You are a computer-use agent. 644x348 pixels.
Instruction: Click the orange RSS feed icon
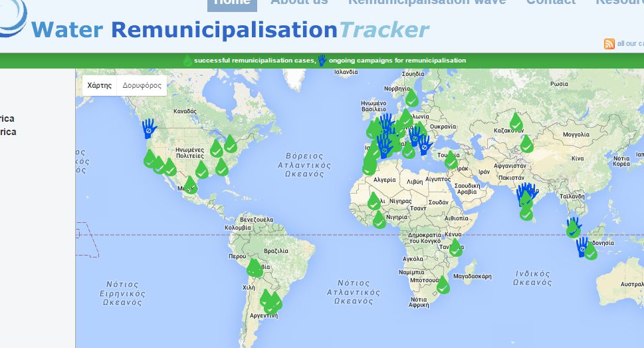coord(609,44)
